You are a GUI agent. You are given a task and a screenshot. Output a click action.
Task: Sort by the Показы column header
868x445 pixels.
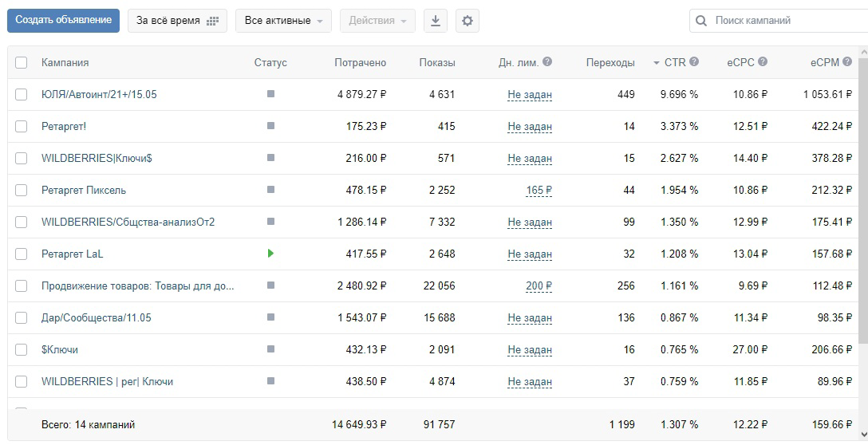[x=437, y=62]
